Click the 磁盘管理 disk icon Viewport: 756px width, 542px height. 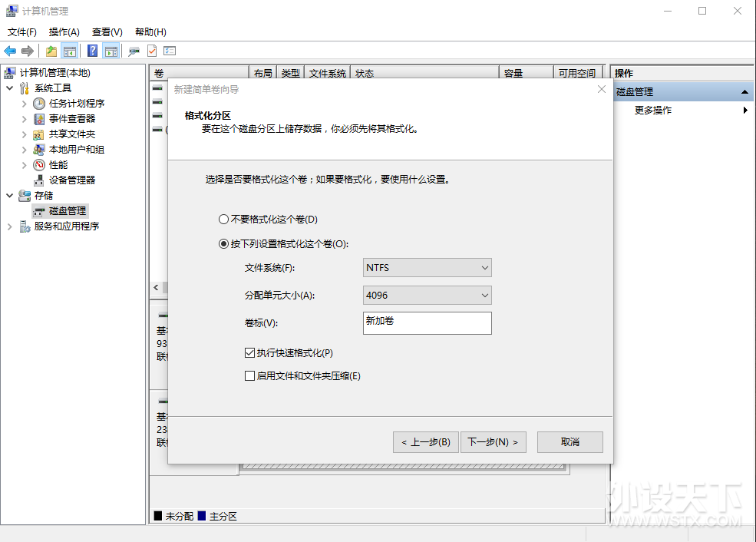39,211
